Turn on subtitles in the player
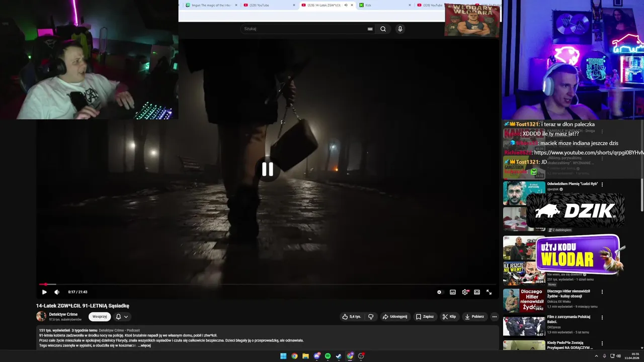The image size is (644, 362). [x=453, y=292]
